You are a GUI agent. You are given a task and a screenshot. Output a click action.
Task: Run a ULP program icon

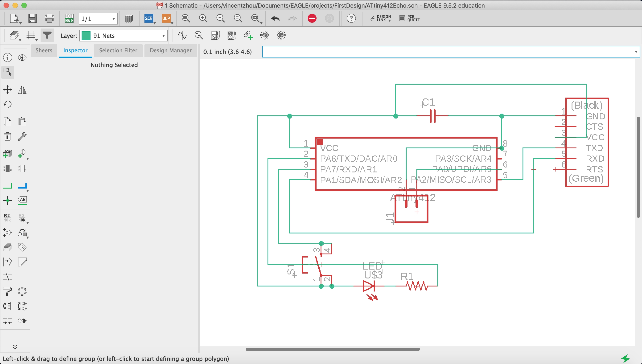(x=166, y=18)
